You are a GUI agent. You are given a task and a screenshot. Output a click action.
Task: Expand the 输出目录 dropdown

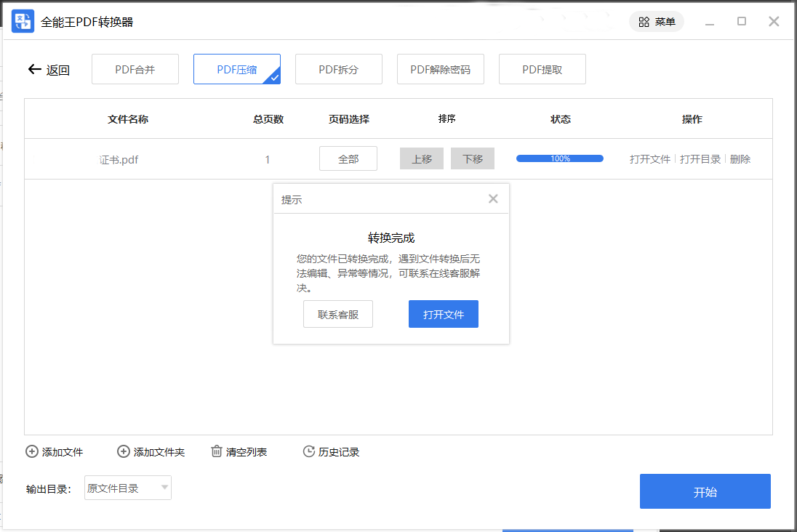click(x=165, y=488)
